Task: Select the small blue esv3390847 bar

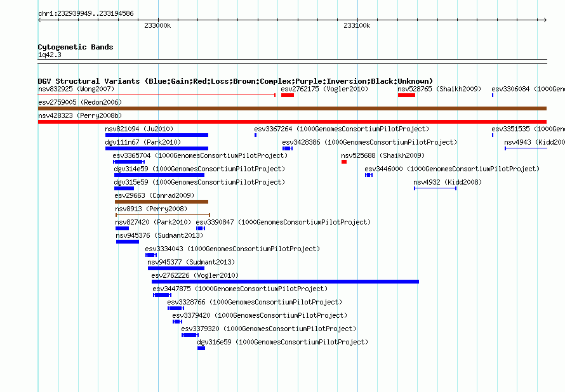Action: click(x=201, y=228)
